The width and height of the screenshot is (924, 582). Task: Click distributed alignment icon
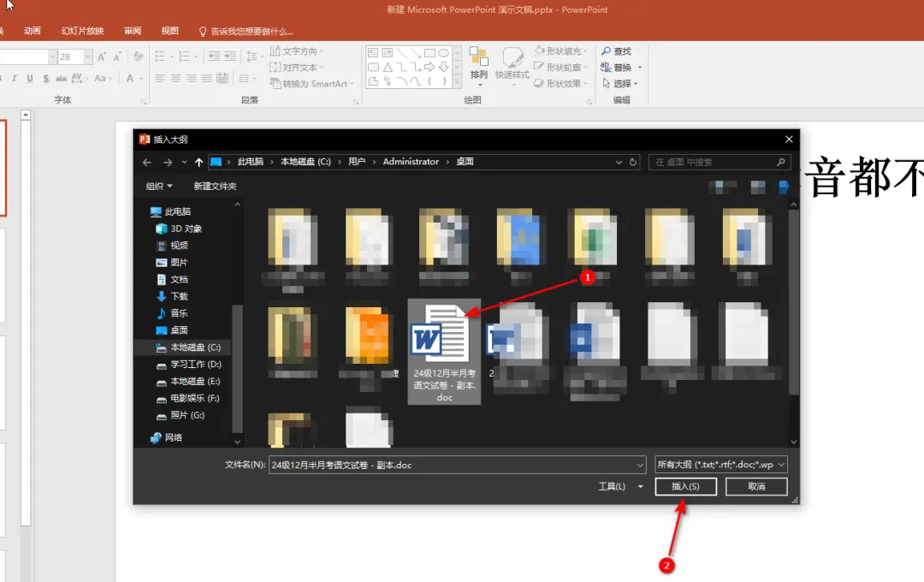pos(222,78)
